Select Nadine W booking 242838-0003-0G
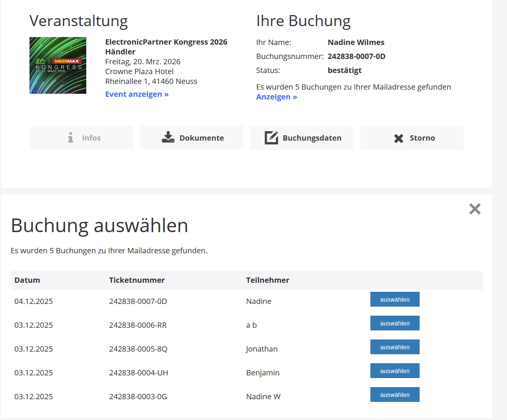The width and height of the screenshot is (507, 420). click(395, 395)
